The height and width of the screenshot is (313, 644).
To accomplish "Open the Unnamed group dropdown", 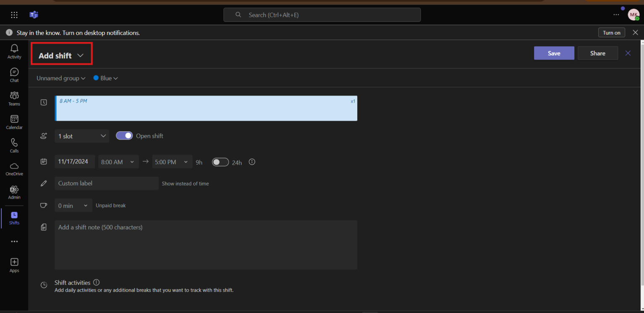I will coord(61,78).
